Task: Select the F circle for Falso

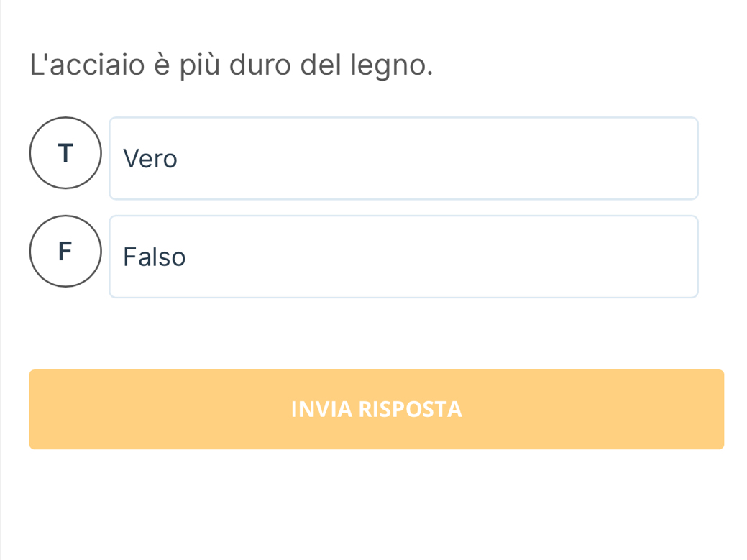Action: coord(65,252)
